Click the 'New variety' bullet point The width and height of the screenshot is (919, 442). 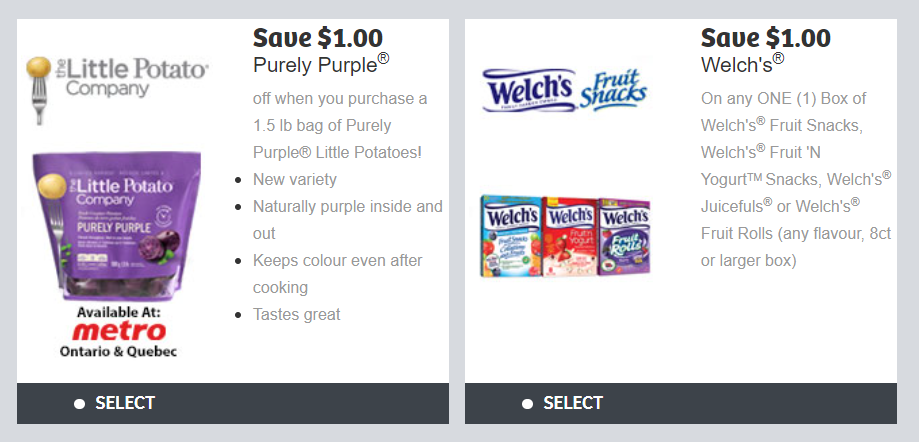click(295, 179)
